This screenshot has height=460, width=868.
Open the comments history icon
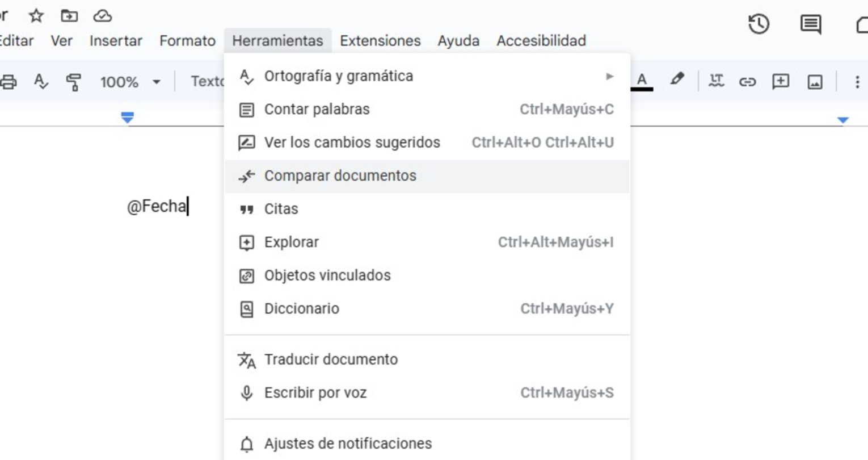[x=811, y=24]
